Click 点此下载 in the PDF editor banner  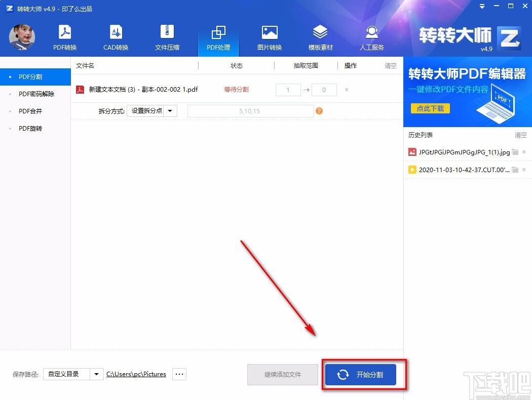pyautogui.click(x=430, y=108)
